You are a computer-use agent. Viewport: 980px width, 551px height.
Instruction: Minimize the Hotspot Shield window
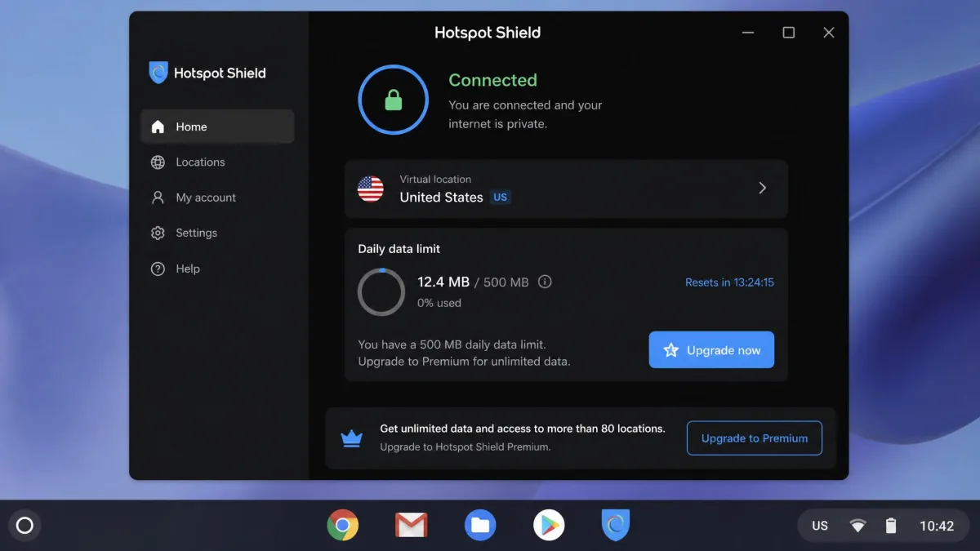tap(748, 33)
